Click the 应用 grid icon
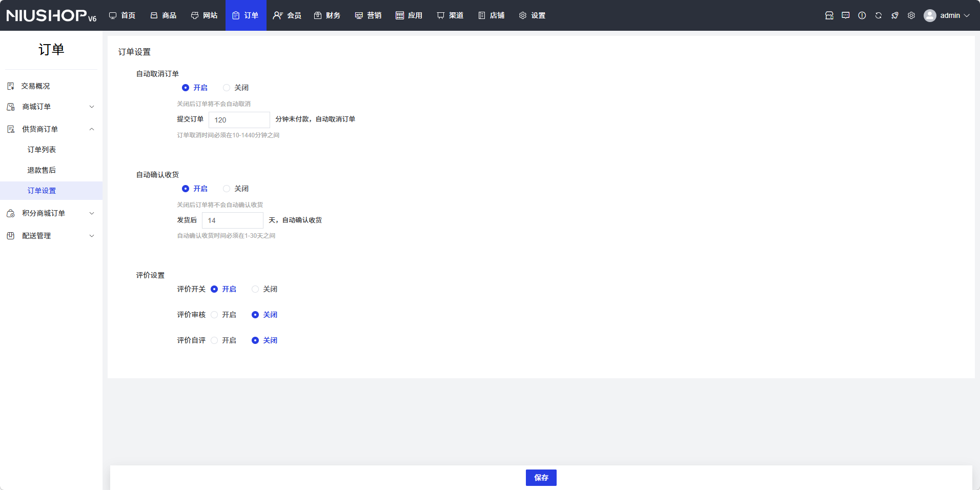This screenshot has width=980, height=490. coord(400,15)
